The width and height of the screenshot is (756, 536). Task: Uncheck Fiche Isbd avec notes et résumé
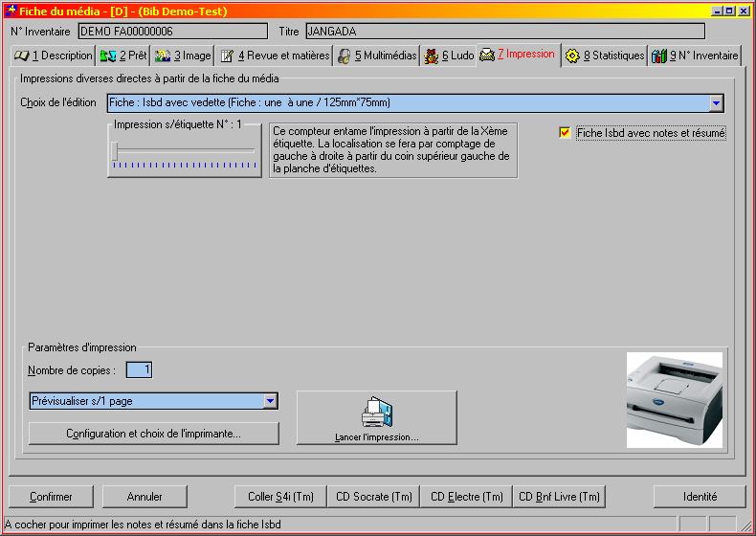click(565, 133)
